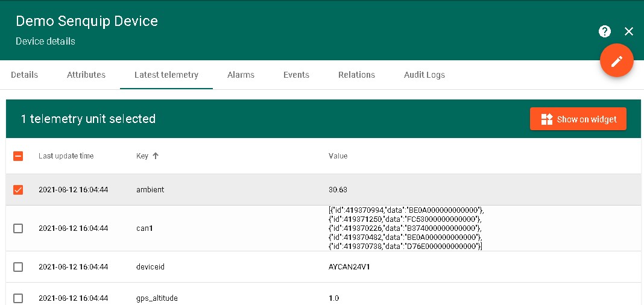
Task: Tick the gps_altitude row checkbox
Action: (18, 298)
